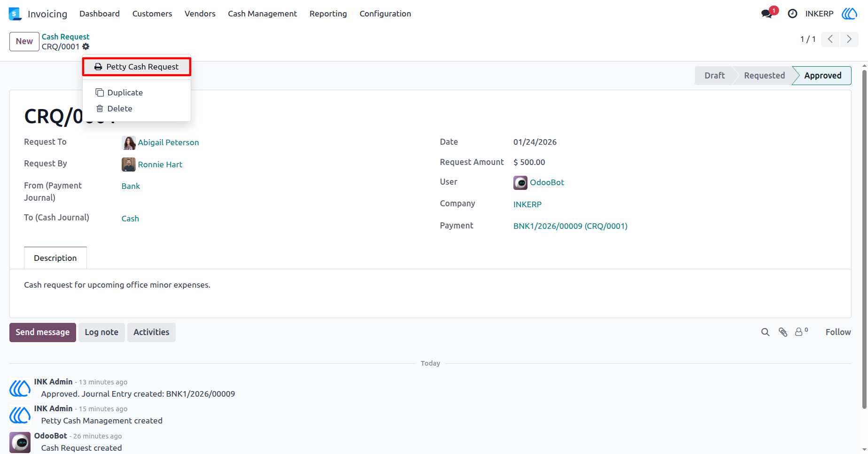This screenshot has width=868, height=454.
Task: Open the activities clock icon in top bar
Action: 792,14
